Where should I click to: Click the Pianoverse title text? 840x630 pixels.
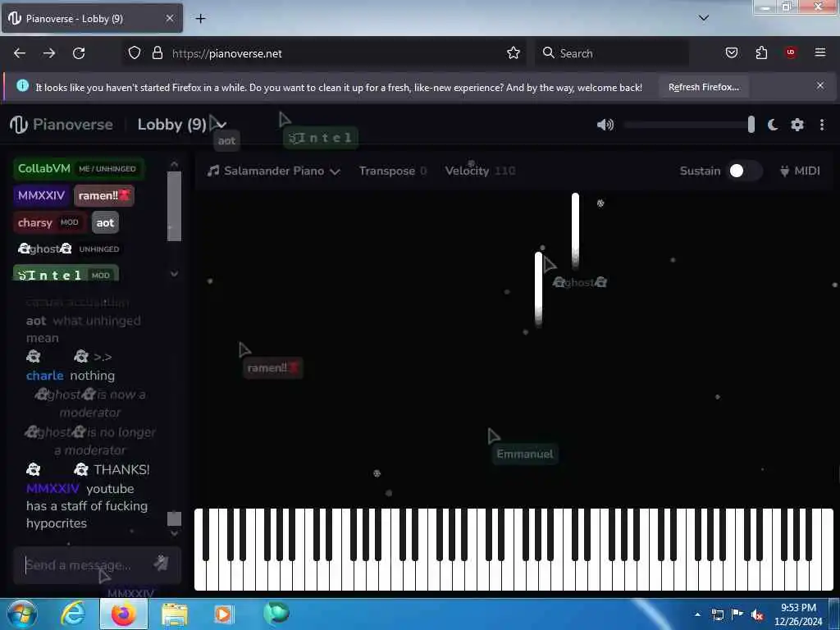click(73, 125)
